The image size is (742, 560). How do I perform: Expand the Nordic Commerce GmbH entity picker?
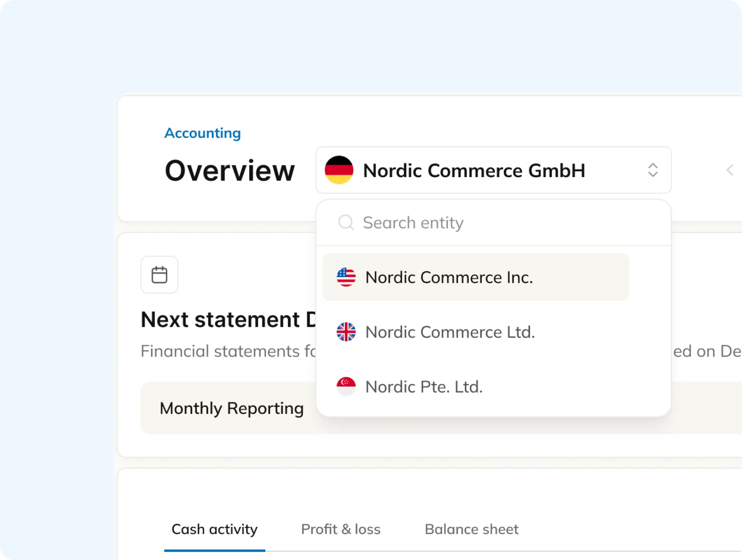pos(493,170)
